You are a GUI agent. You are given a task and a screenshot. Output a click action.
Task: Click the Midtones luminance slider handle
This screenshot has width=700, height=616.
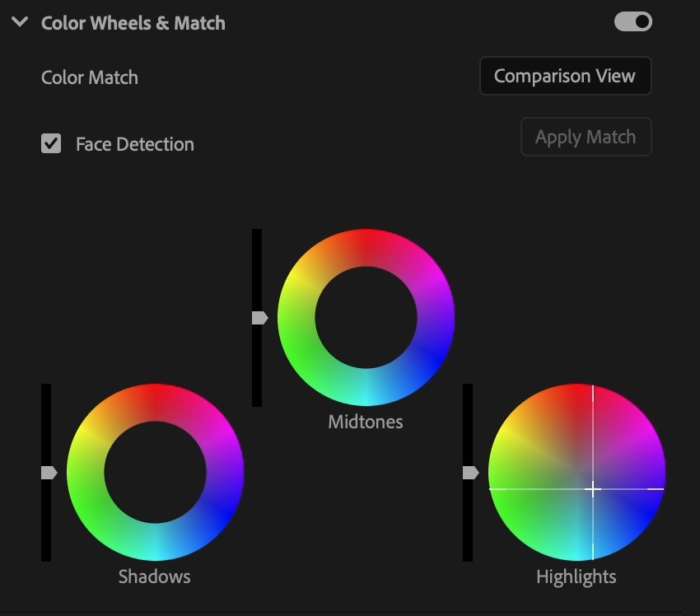click(259, 318)
